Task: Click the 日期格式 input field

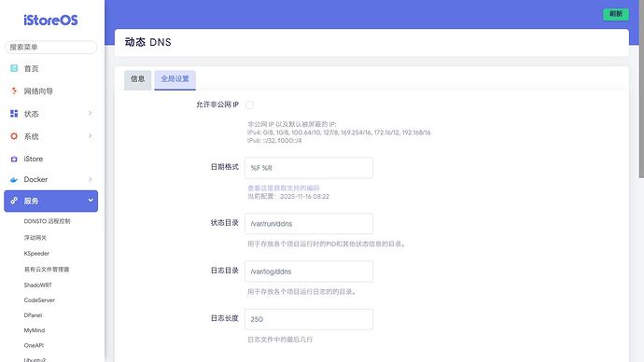Action: [x=309, y=168]
